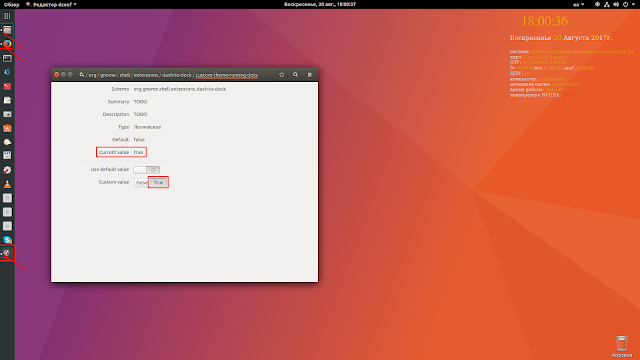Close the dconf editor window
The height and width of the screenshot is (360, 640).
coord(57,75)
